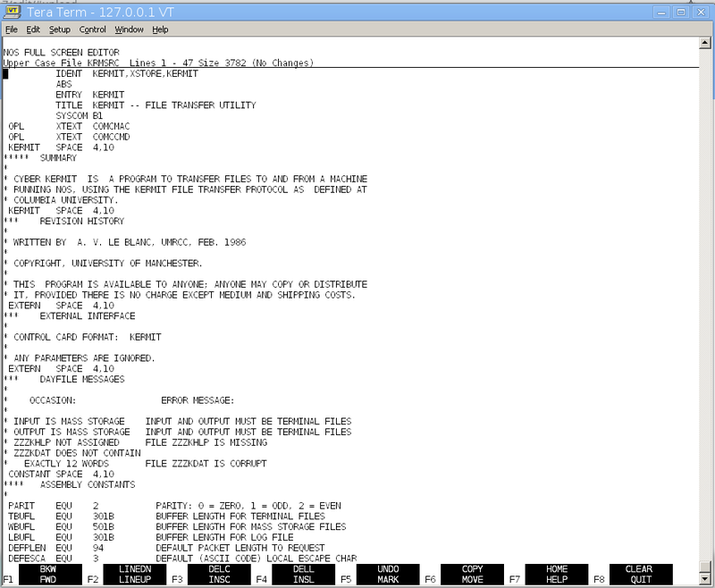
Task: Click the COPY MOVE function key block
Action: [473, 575]
